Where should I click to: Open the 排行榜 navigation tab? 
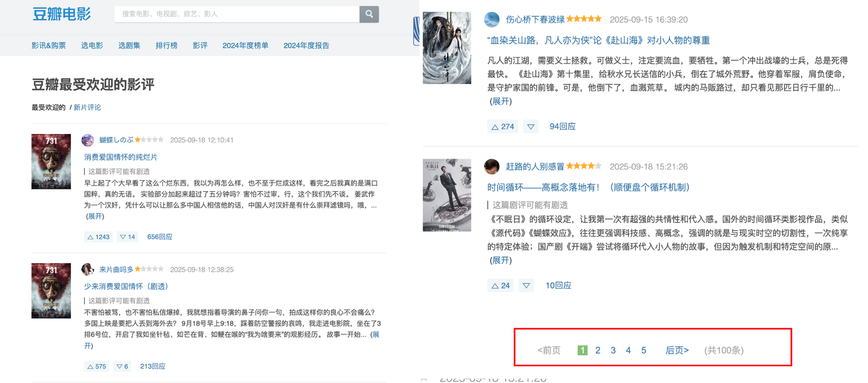tap(166, 46)
